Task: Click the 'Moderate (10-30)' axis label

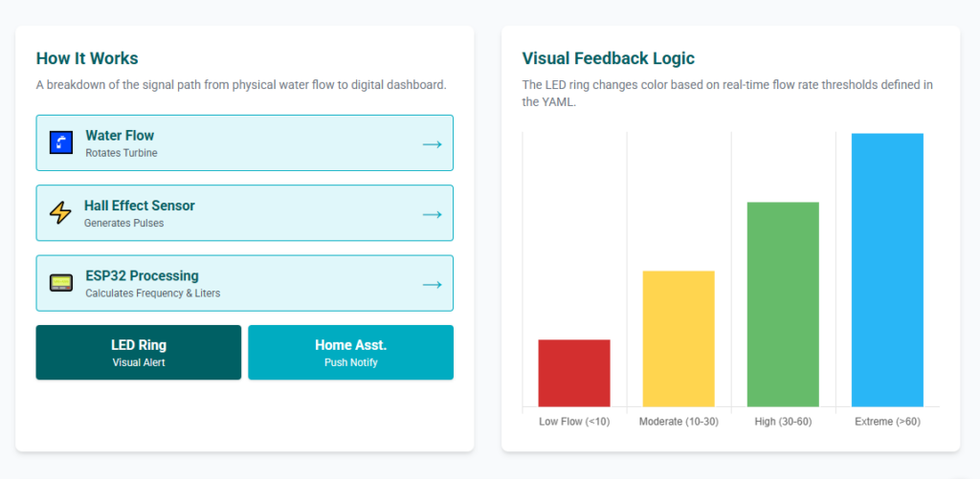Action: [x=679, y=422]
